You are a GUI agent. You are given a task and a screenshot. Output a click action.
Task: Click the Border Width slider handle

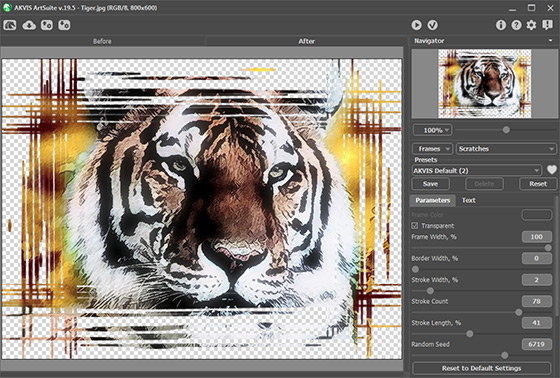pyautogui.click(x=415, y=269)
